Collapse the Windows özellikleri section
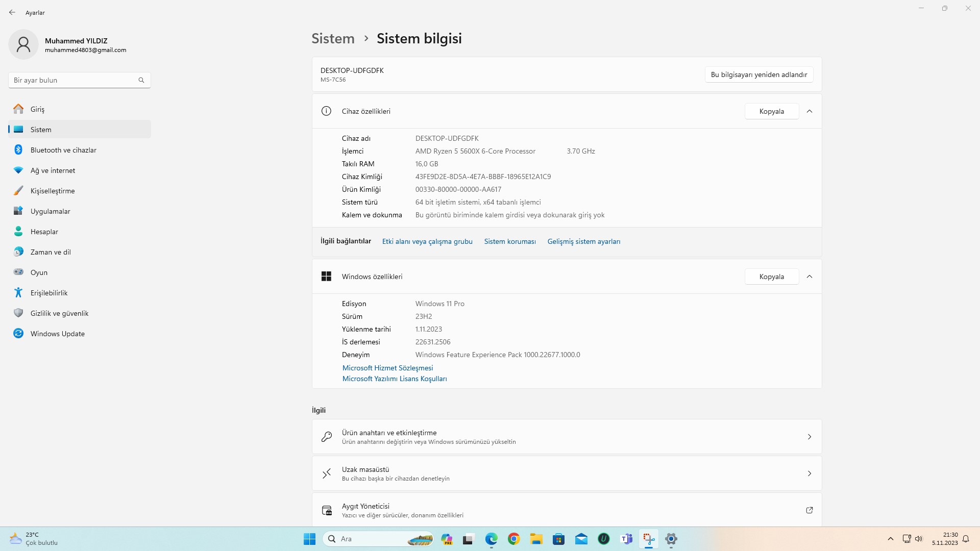 pos(810,277)
